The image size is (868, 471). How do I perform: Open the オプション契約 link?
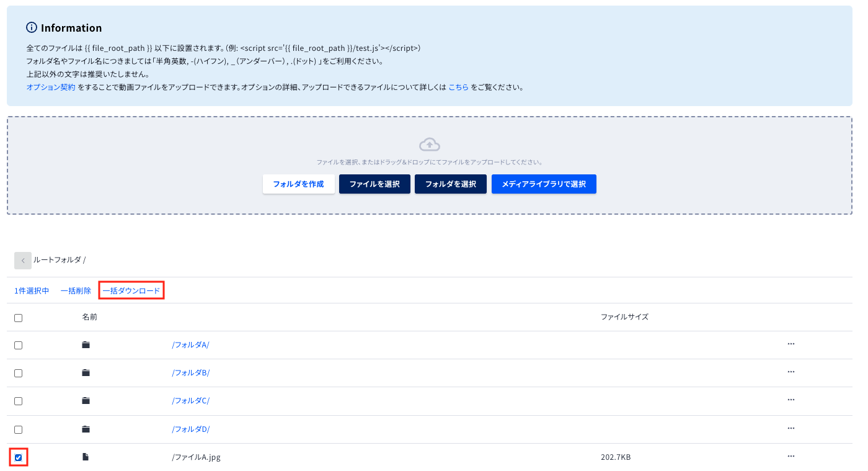pos(51,87)
